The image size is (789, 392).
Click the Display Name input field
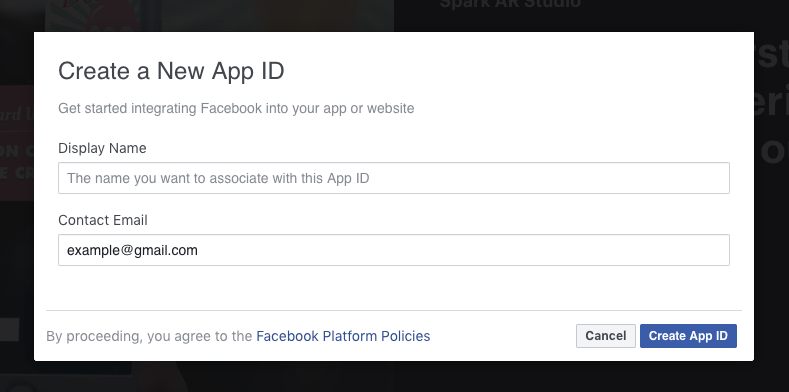point(393,178)
